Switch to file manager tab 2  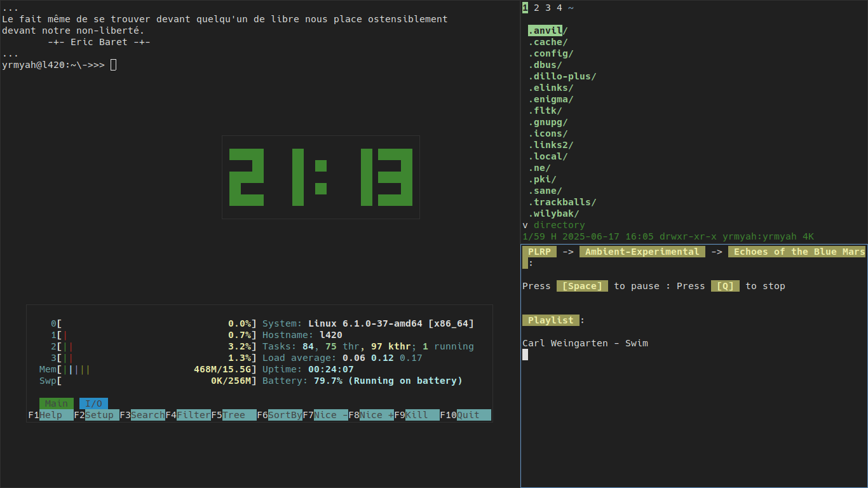(536, 8)
